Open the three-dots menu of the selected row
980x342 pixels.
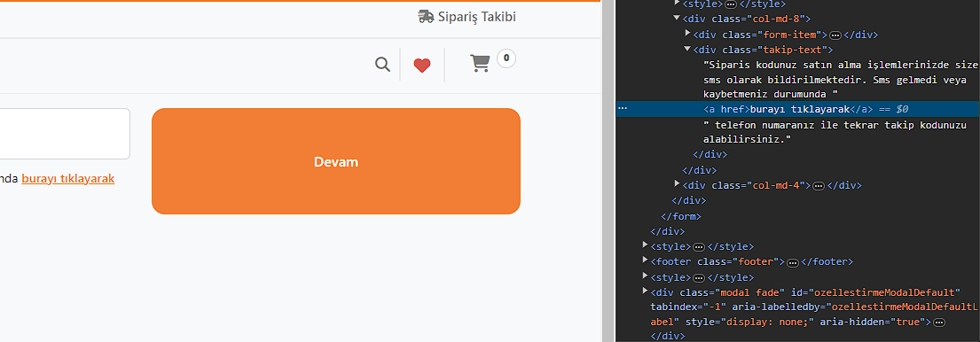(x=623, y=109)
